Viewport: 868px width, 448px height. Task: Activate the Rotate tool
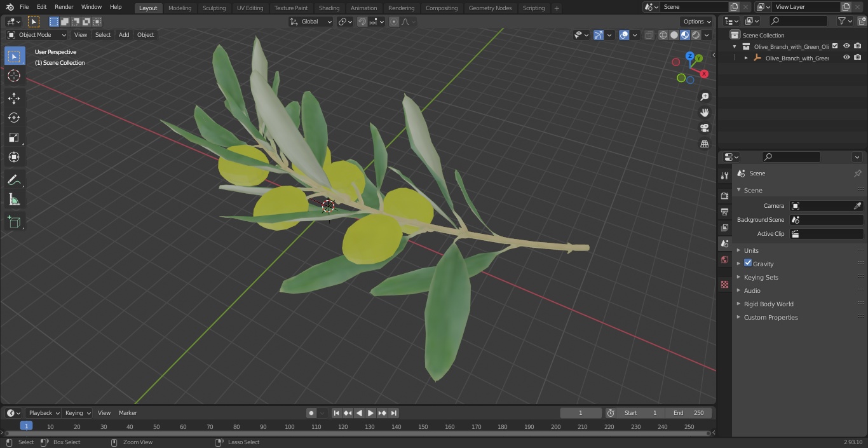click(x=14, y=118)
